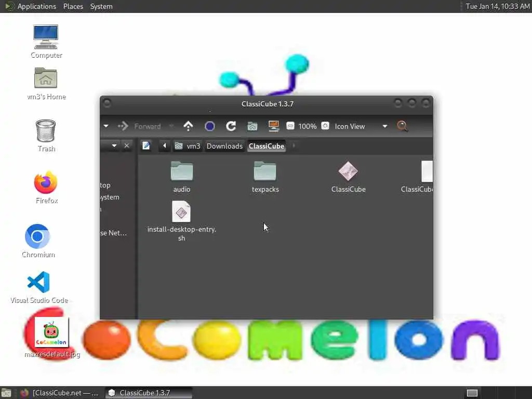Zoom in using the plus icon
The width and height of the screenshot is (532, 399).
pyautogui.click(x=325, y=126)
